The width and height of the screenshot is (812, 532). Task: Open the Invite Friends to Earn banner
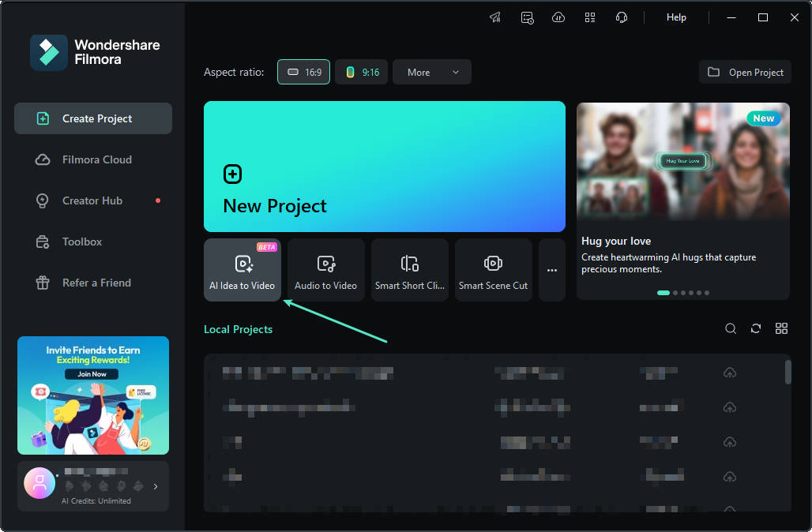point(93,395)
